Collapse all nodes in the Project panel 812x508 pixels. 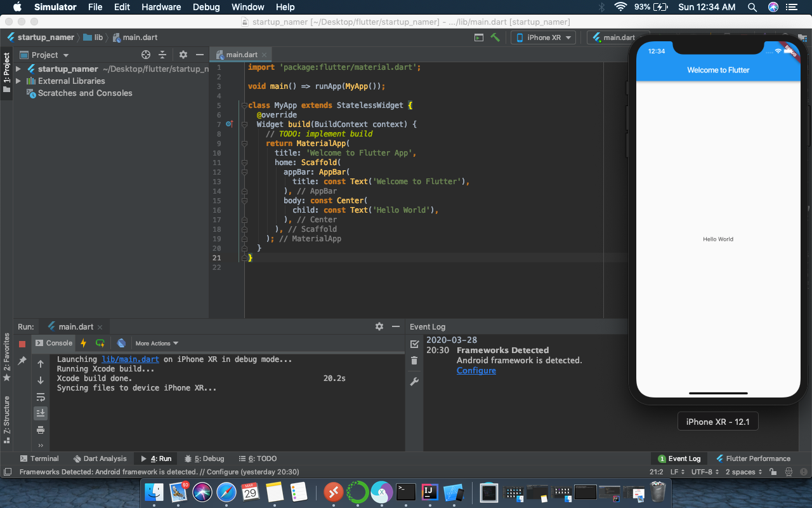click(x=162, y=55)
